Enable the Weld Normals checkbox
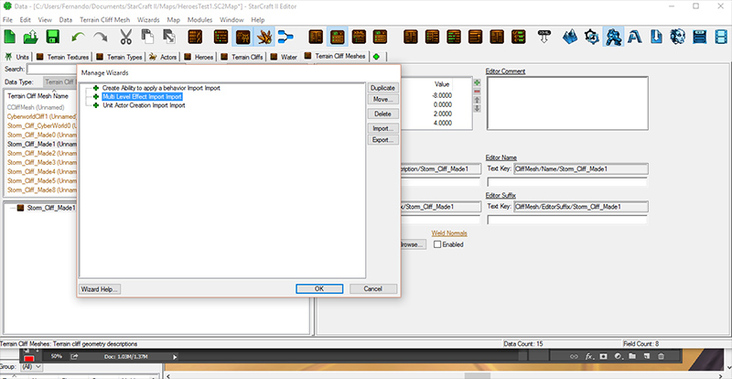This screenshot has width=732, height=379. [437, 244]
